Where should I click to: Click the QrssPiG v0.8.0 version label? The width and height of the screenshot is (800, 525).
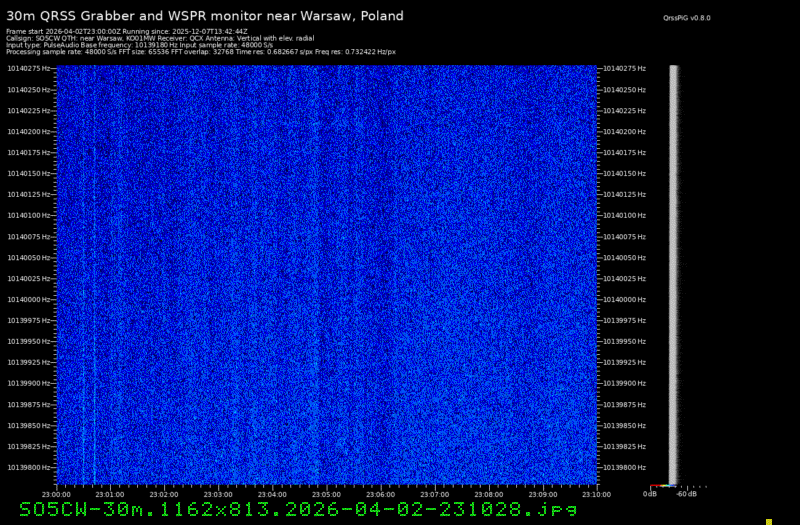coord(688,18)
